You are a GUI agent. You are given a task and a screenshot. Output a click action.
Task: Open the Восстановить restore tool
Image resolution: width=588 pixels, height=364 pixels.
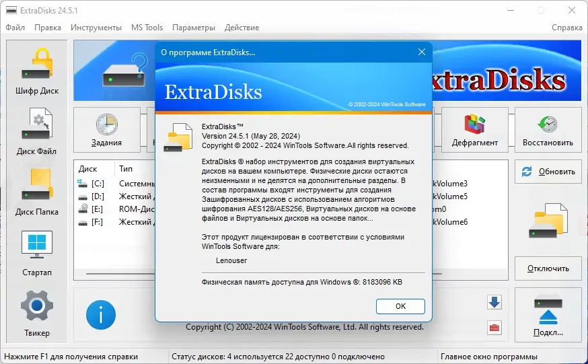[548, 130]
